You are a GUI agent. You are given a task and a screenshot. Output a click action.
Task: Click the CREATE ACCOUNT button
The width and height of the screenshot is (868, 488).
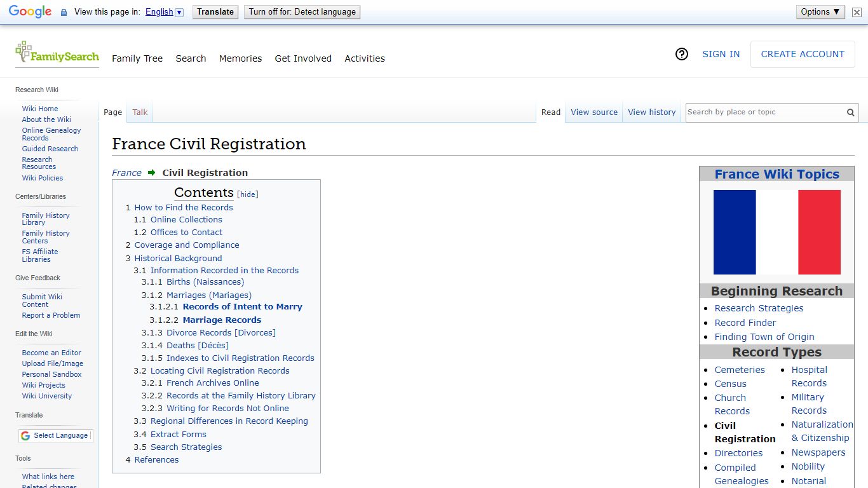click(x=803, y=54)
